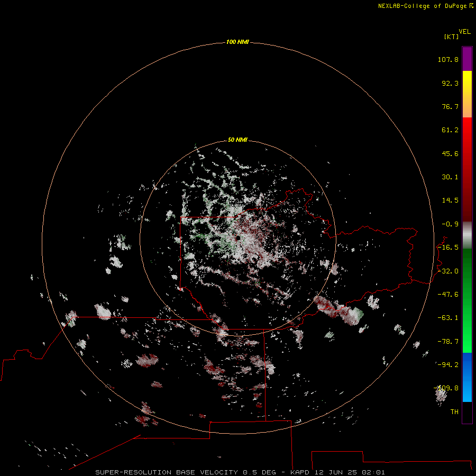Viewport: 476px width, 476px height.
Task: Click the 92.3 velocity scale value
Action: (x=450, y=83)
